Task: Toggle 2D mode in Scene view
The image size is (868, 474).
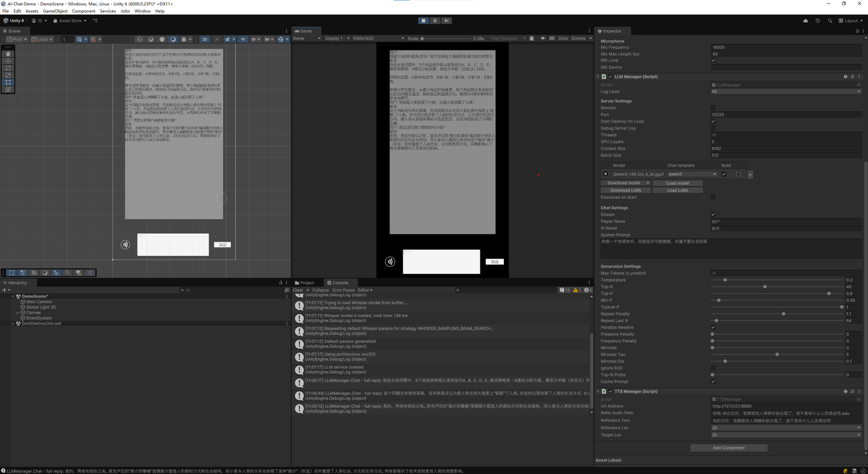Action: coord(204,39)
